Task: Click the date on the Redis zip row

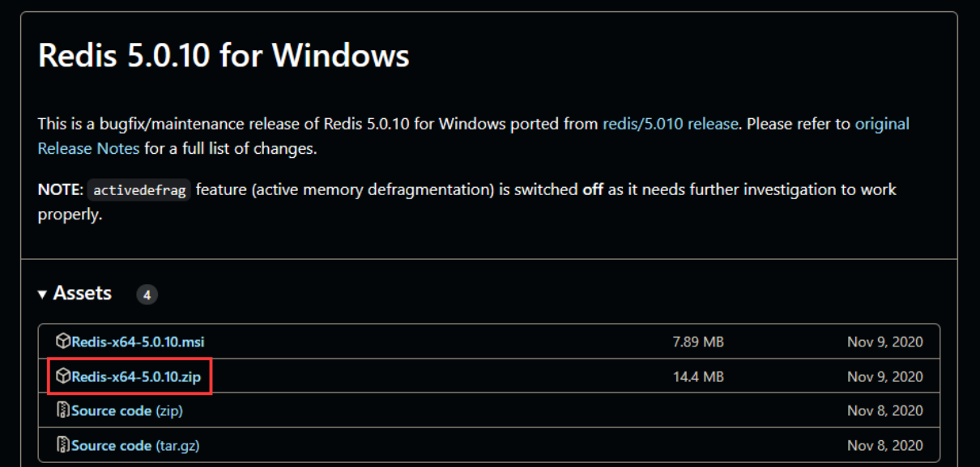Action: click(x=884, y=376)
